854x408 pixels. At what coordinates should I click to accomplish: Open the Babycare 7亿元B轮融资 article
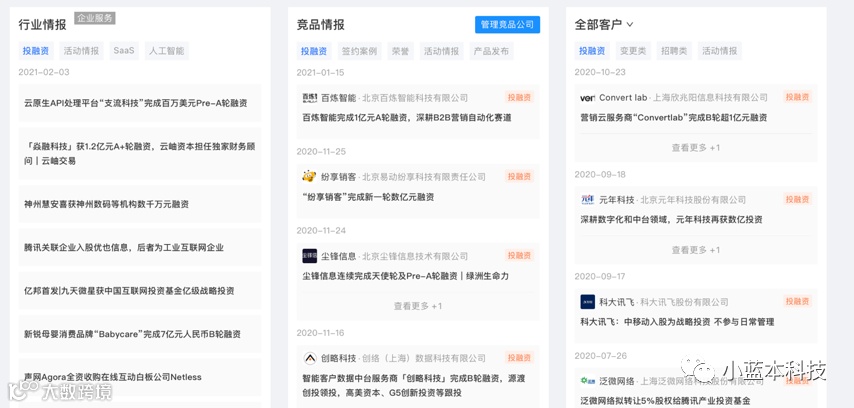[140, 334]
